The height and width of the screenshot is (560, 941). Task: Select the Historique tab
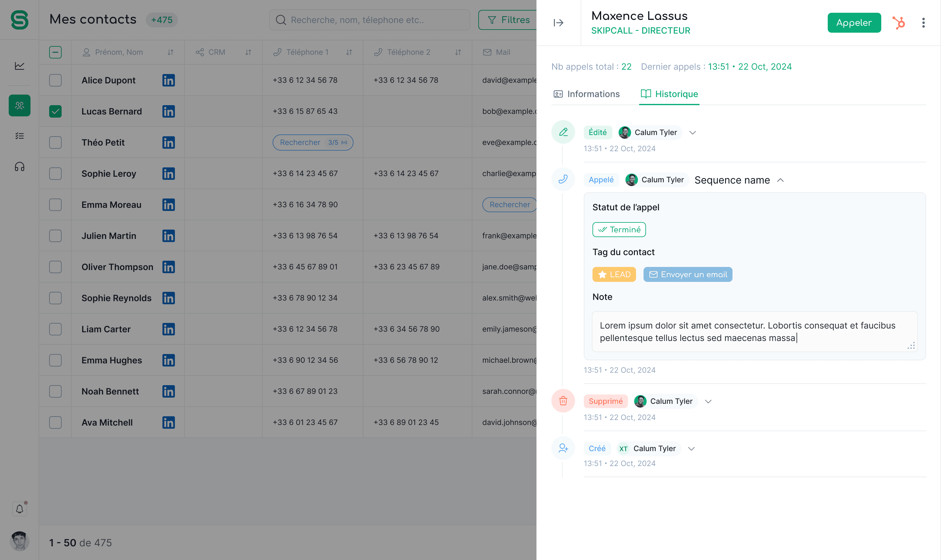click(669, 94)
